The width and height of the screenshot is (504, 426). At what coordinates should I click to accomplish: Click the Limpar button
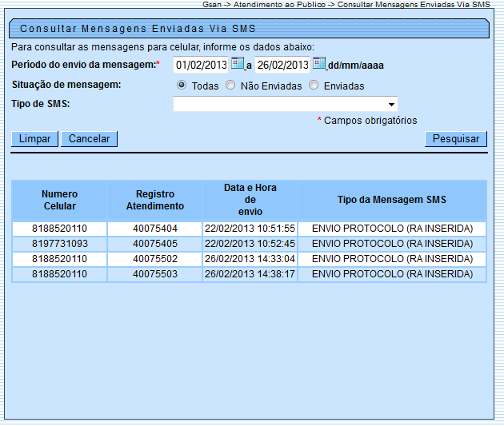tap(34, 139)
